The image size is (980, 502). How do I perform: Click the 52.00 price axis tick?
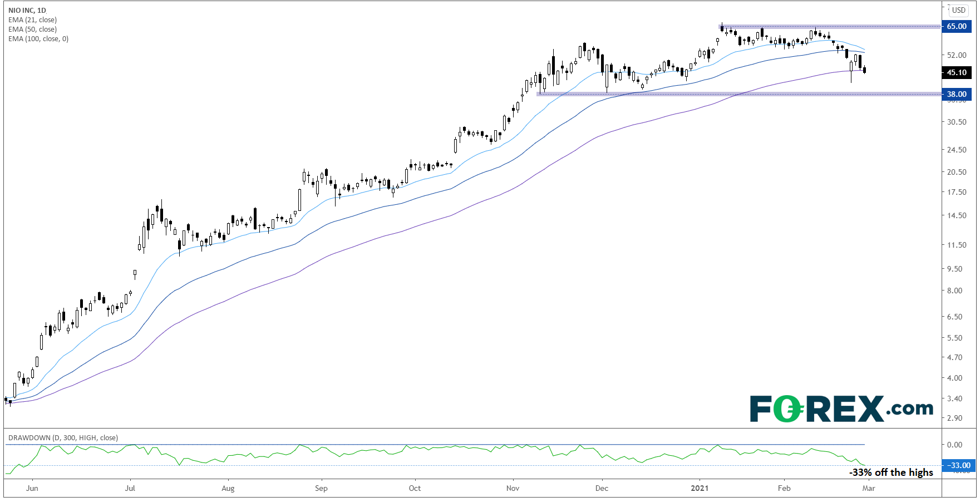[957, 55]
